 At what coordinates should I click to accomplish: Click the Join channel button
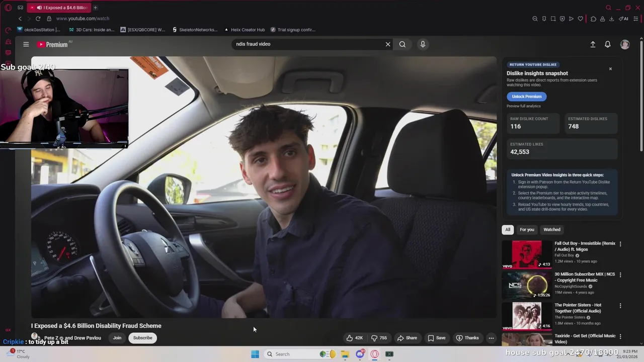pyautogui.click(x=117, y=338)
